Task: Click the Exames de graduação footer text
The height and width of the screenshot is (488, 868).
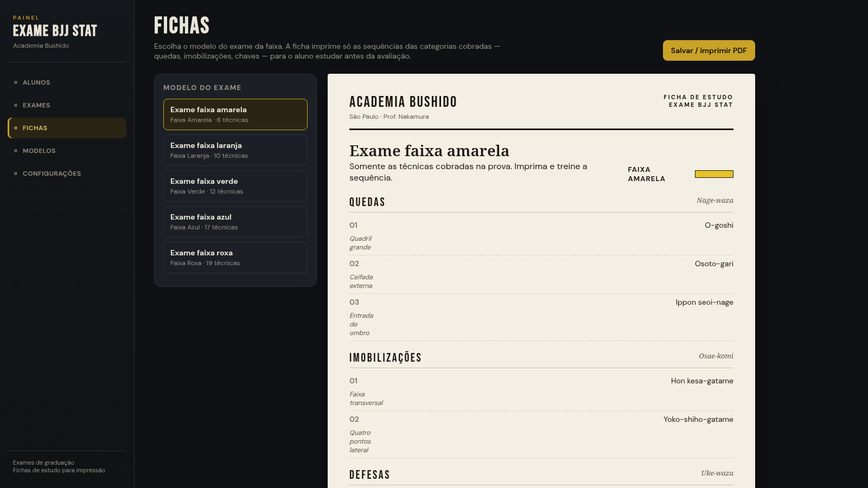Action: 43,463
